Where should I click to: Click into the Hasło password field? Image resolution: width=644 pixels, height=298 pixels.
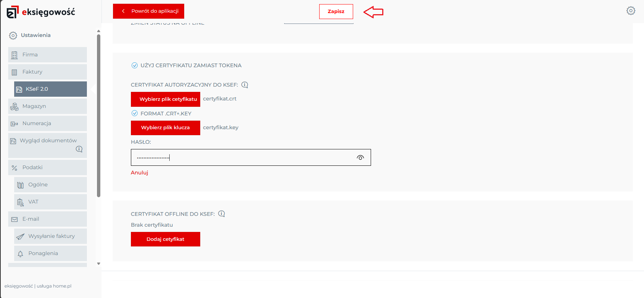pos(242,158)
